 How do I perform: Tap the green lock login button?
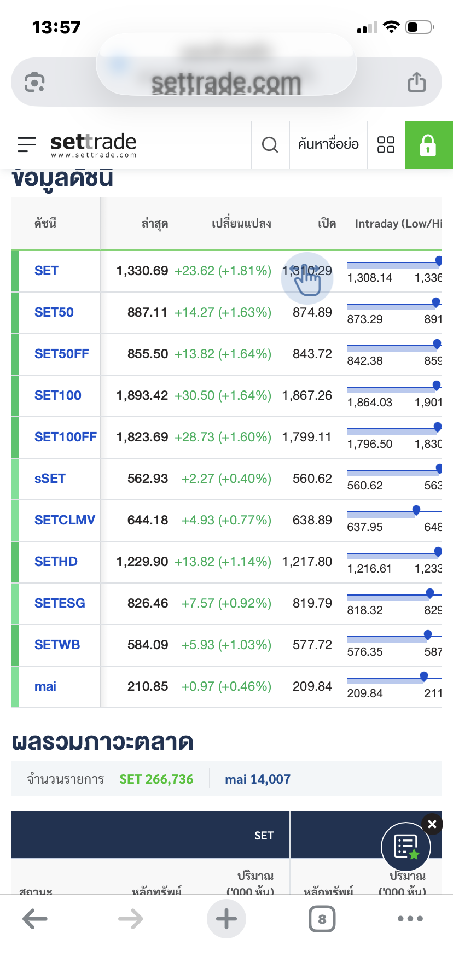428,145
